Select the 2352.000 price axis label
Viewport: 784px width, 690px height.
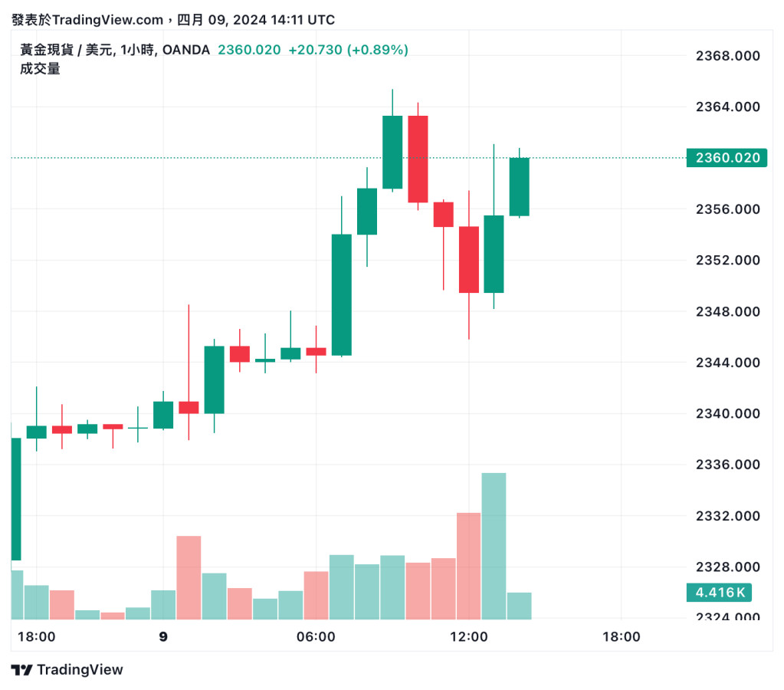point(727,260)
